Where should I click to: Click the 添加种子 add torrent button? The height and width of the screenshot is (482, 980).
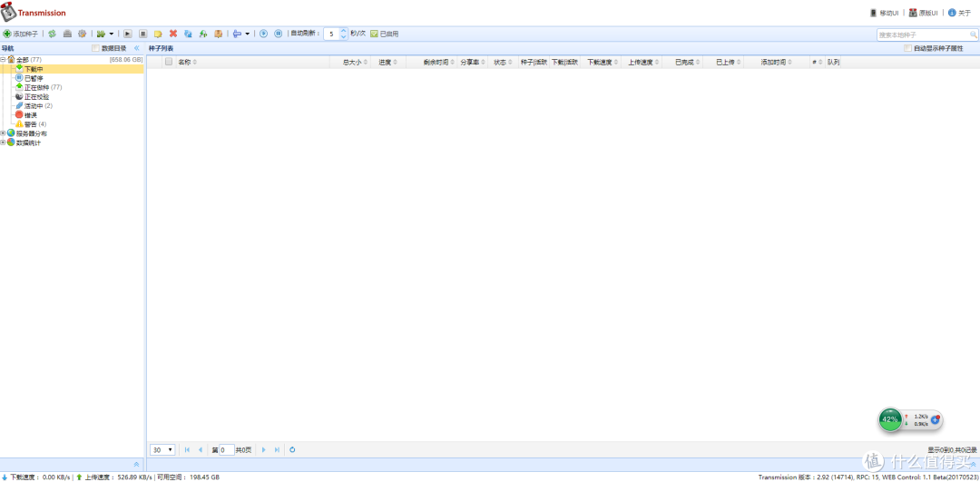pos(21,34)
